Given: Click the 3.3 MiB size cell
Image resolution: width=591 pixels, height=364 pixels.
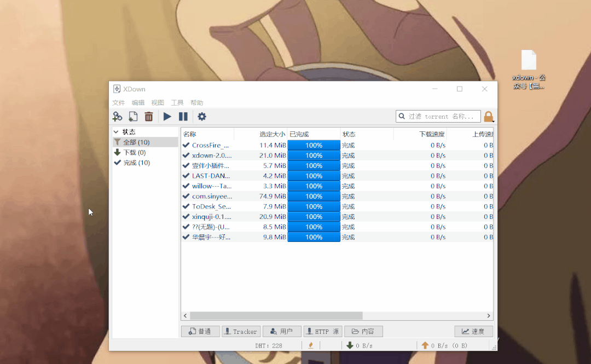Looking at the screenshot, I should (x=274, y=186).
